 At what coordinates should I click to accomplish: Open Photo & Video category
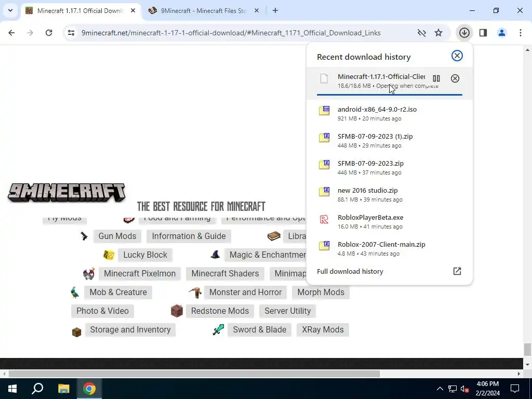[102, 311]
